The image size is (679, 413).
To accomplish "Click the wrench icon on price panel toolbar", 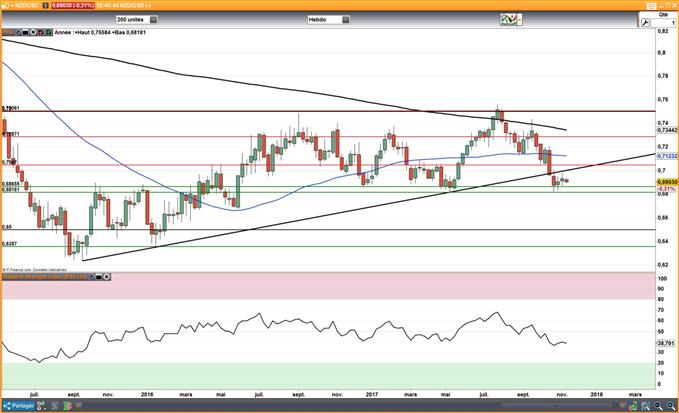I will [x=18, y=32].
